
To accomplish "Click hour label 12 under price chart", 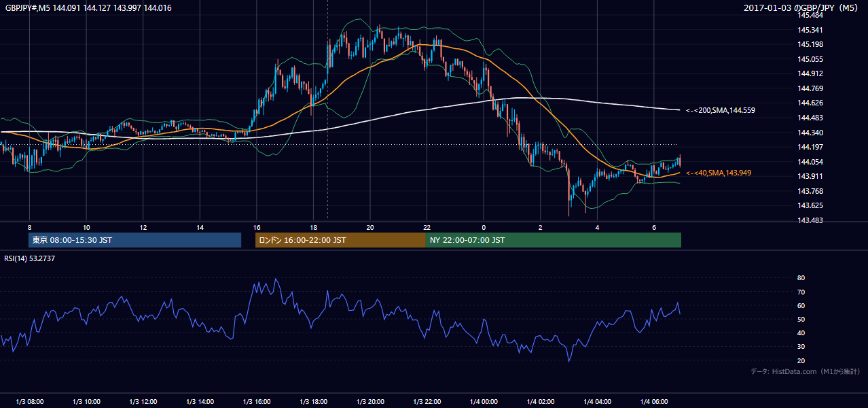I will 143,227.
